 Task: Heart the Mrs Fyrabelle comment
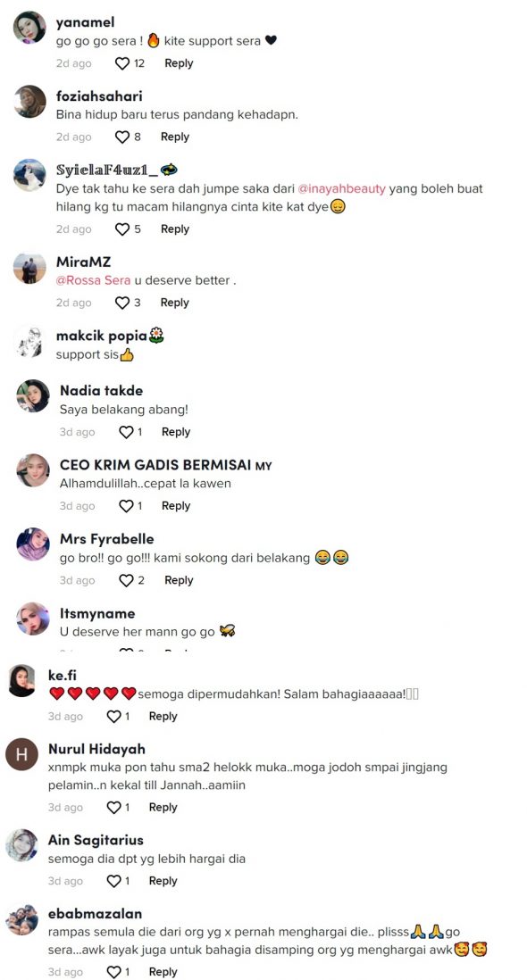click(x=126, y=580)
